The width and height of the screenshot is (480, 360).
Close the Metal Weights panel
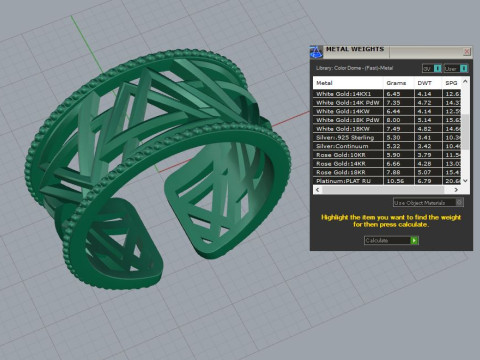point(467,52)
